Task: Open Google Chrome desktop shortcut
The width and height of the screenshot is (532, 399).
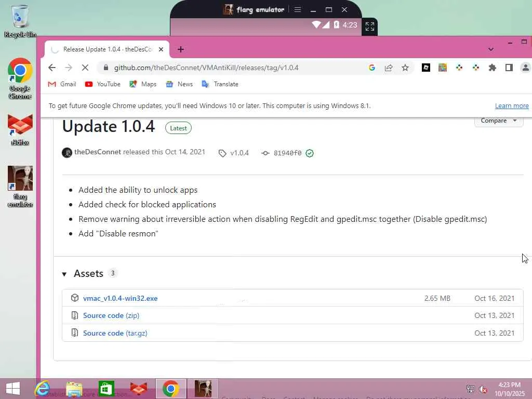Action: 20,79
